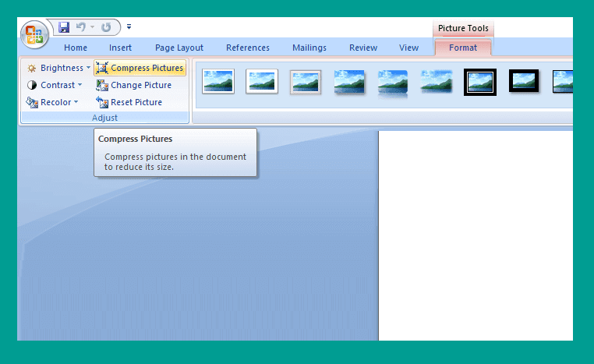Image resolution: width=594 pixels, height=364 pixels.
Task: Open the References tab
Action: point(248,48)
